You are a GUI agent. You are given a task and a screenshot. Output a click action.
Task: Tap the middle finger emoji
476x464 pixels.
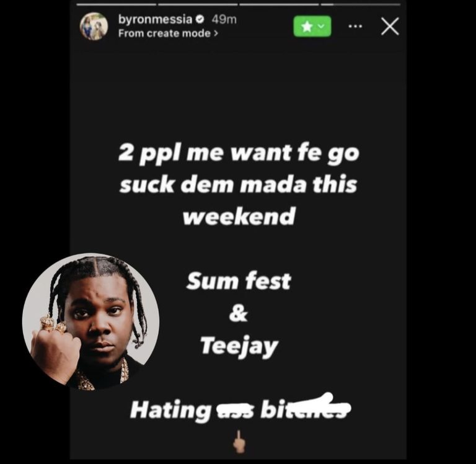click(x=239, y=441)
